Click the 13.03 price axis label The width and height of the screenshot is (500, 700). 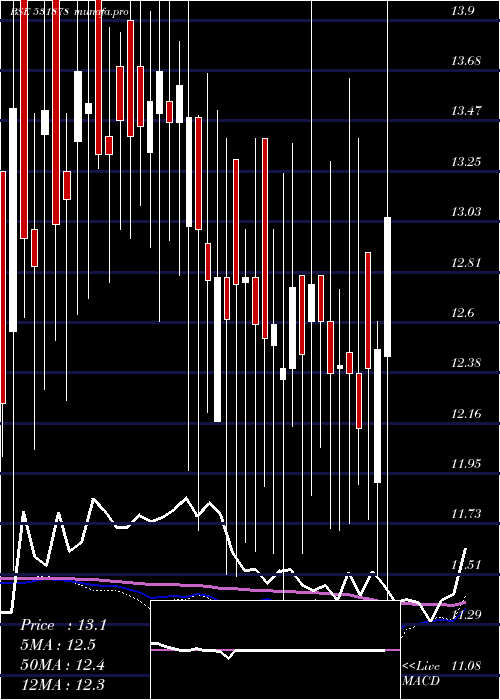[x=466, y=211]
